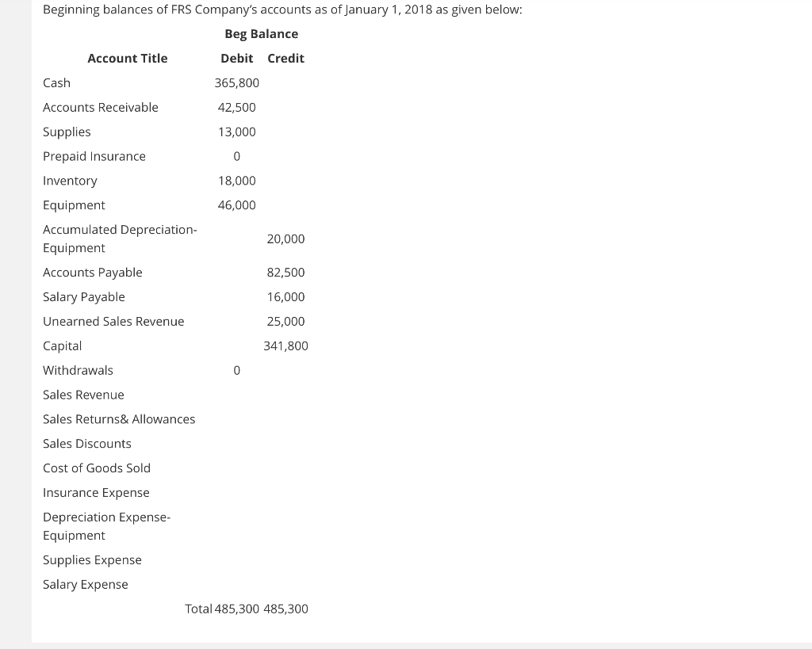
Task: Select the Inventory account title
Action: tap(70, 181)
